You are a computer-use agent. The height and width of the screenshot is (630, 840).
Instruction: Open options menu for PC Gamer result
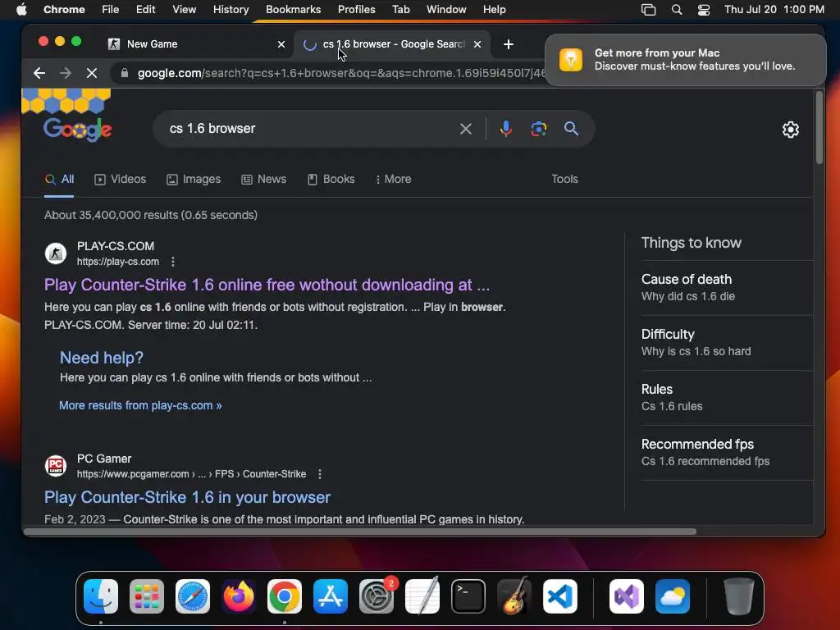pyautogui.click(x=320, y=474)
